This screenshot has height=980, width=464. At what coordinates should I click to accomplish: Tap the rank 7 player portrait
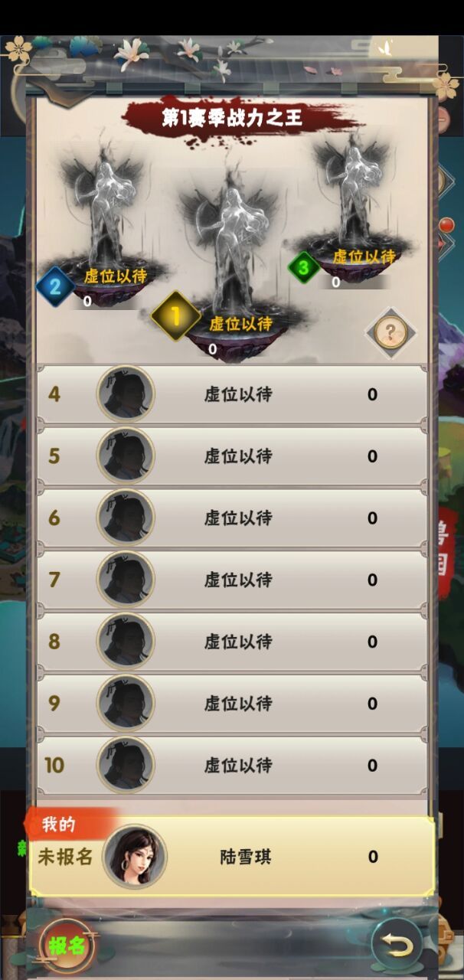126,580
